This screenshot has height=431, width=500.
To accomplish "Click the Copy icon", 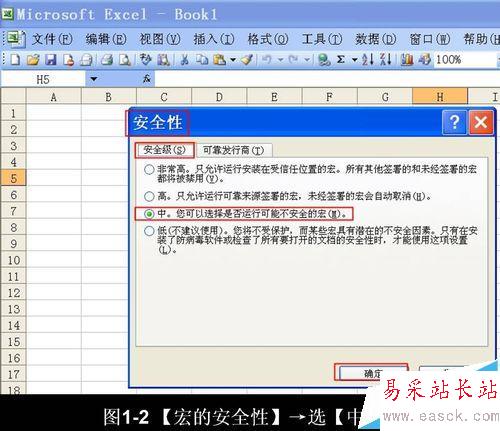I will tap(202, 60).
